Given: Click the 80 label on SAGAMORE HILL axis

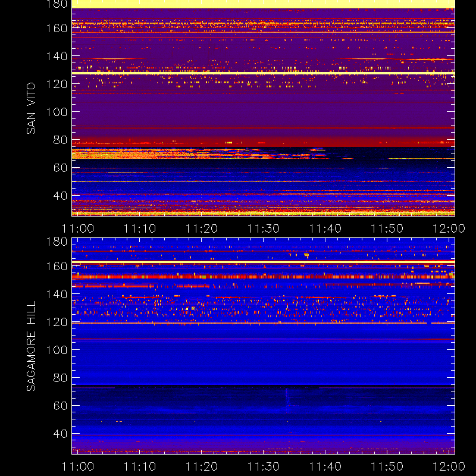Looking at the screenshot, I should coord(60,378).
